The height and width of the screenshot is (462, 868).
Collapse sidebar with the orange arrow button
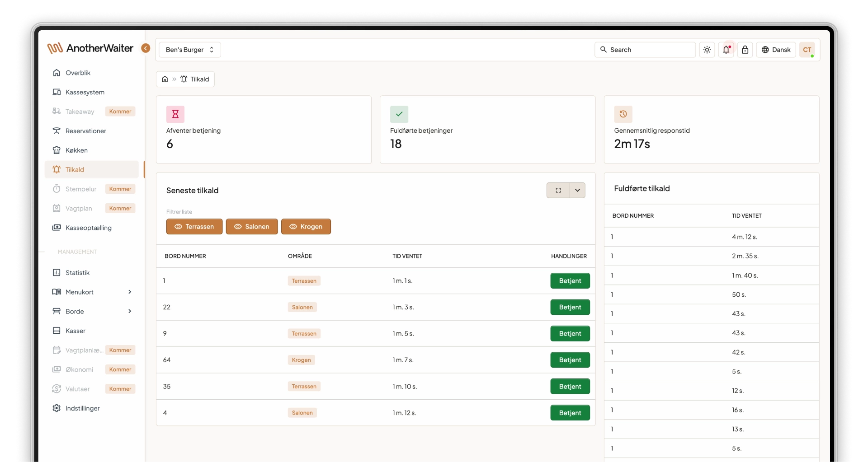point(146,48)
